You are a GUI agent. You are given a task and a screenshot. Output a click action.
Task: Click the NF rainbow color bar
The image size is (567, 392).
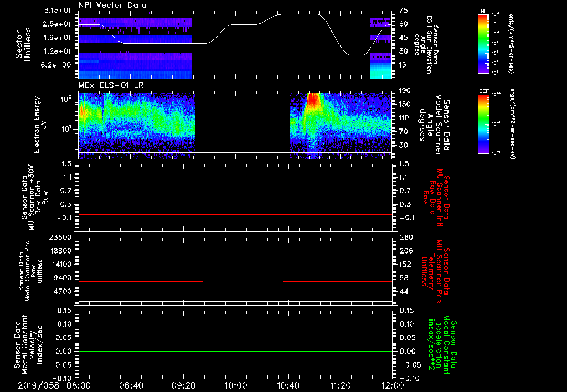tap(484, 43)
